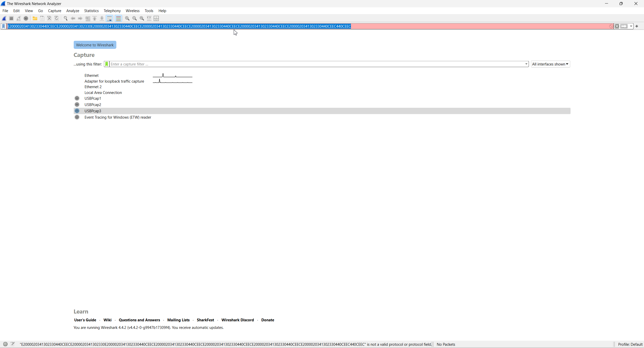This screenshot has width=644, height=348.
Task: Open the All interfaces shown dropdown
Action: pos(550,64)
